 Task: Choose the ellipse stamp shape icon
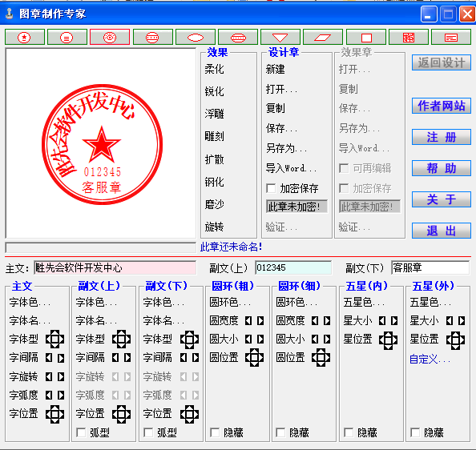196,38
